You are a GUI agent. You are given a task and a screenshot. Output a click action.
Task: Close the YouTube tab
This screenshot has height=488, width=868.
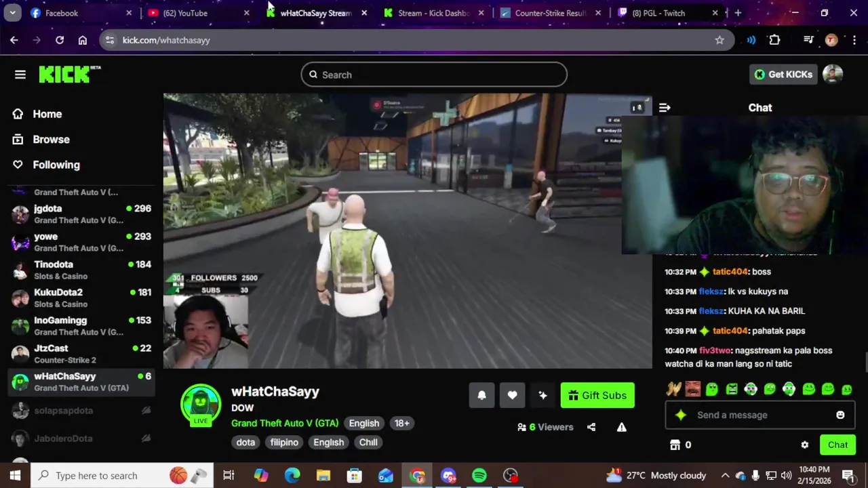click(246, 13)
